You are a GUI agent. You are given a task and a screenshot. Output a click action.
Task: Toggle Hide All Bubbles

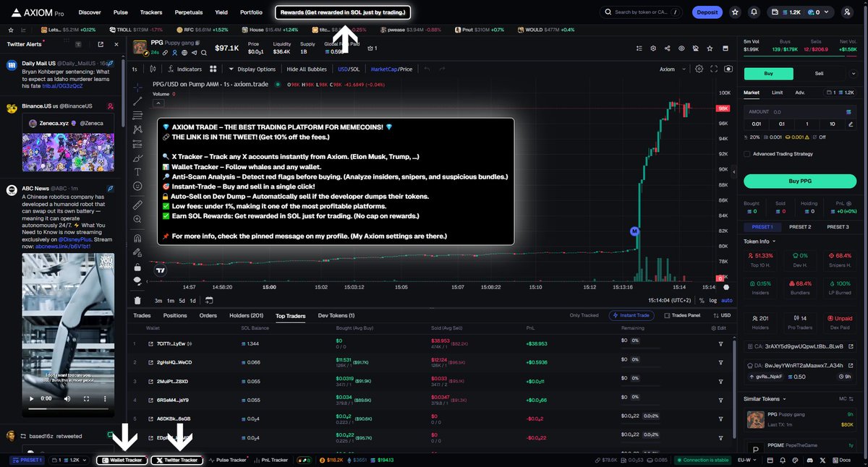pyautogui.click(x=307, y=69)
